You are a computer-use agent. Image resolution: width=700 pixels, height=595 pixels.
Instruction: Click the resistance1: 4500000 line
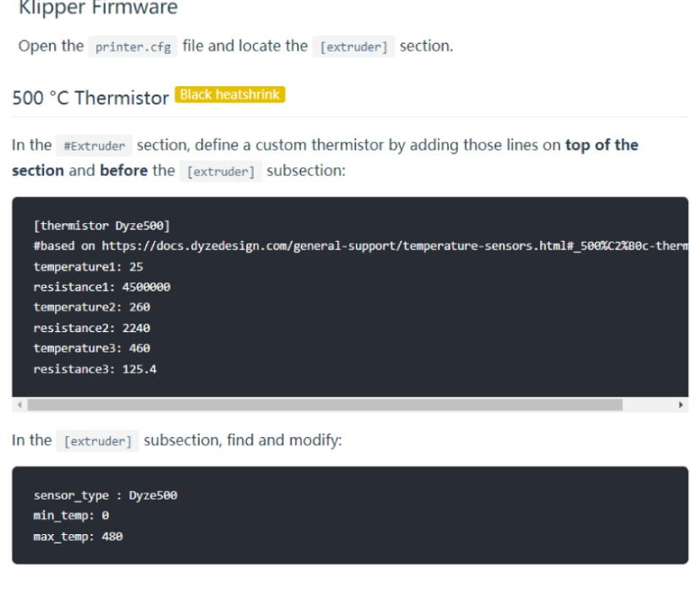point(101,287)
